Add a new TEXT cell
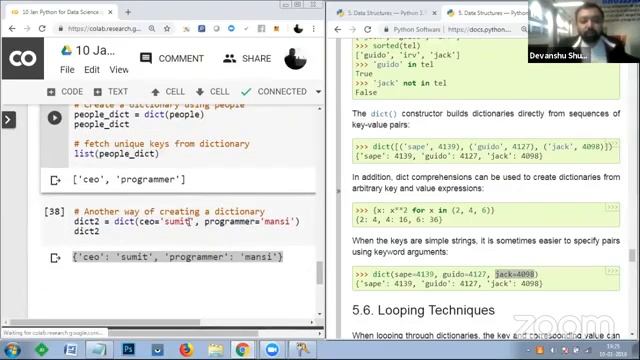 [111, 92]
